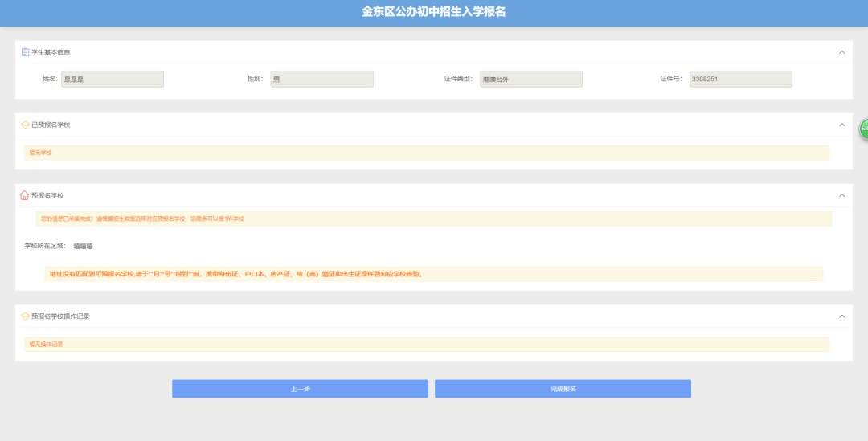Click the 证件类型 field showing 港澳台外
This screenshot has height=441, width=868.
[530, 79]
